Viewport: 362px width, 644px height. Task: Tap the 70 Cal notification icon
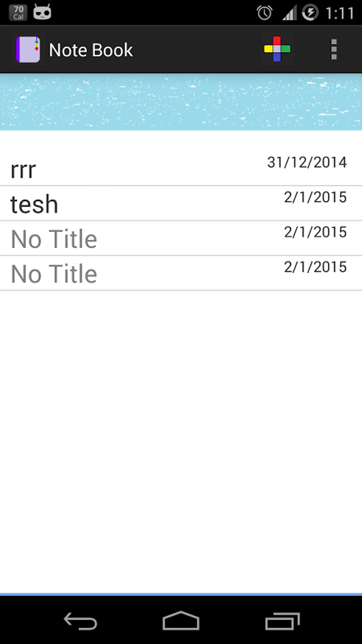[18, 12]
